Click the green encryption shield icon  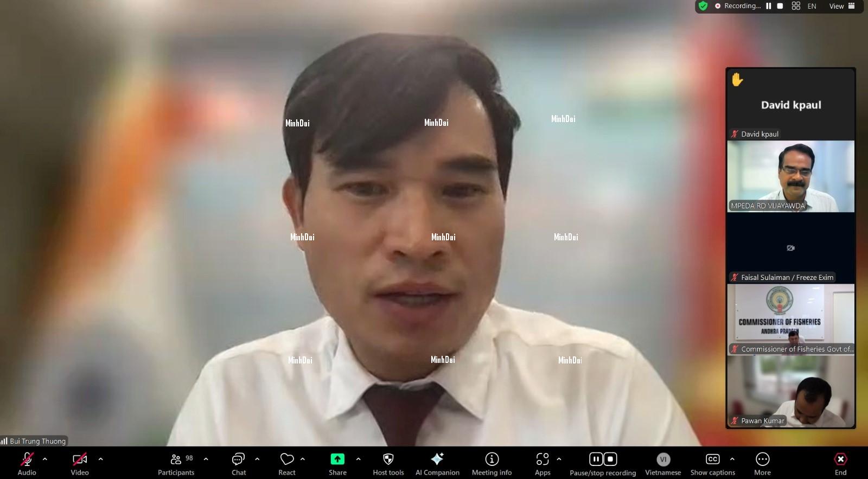[x=703, y=6]
